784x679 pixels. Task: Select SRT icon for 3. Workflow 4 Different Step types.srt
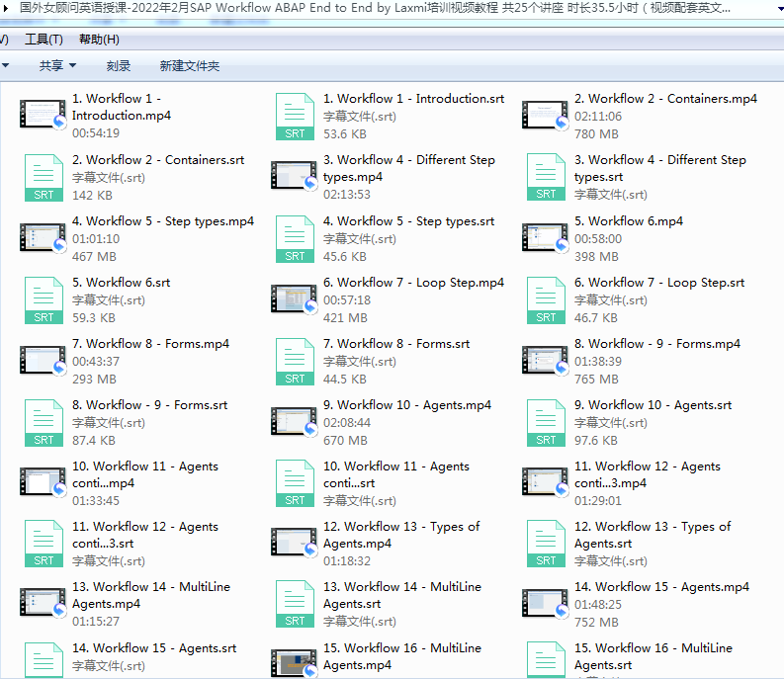click(546, 177)
